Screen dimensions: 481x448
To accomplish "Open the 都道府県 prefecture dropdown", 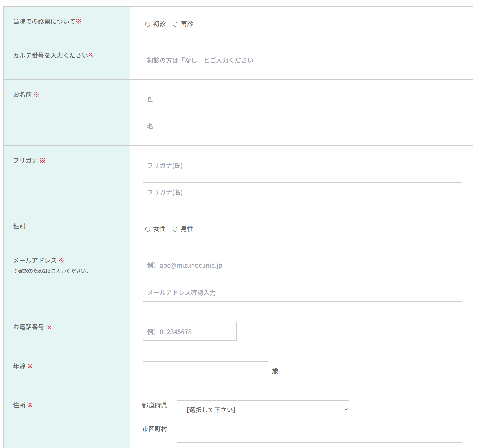I will point(263,409).
